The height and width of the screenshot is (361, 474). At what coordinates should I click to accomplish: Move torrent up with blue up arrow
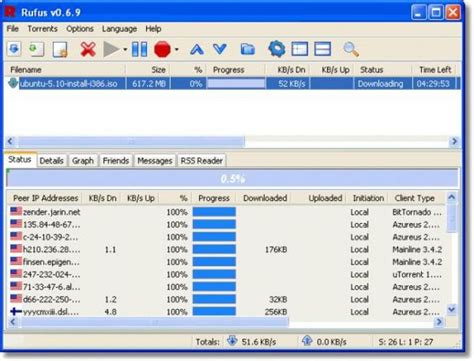[197, 50]
